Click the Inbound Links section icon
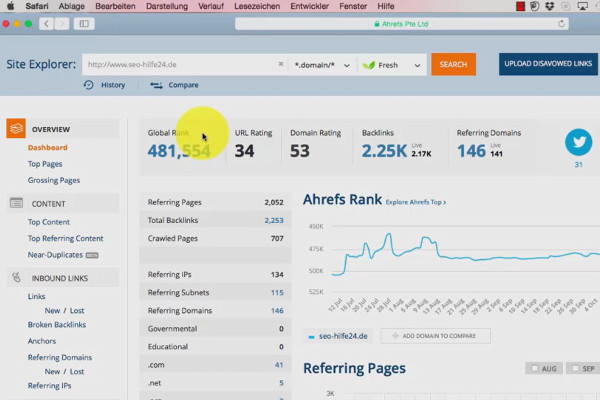 click(x=16, y=277)
